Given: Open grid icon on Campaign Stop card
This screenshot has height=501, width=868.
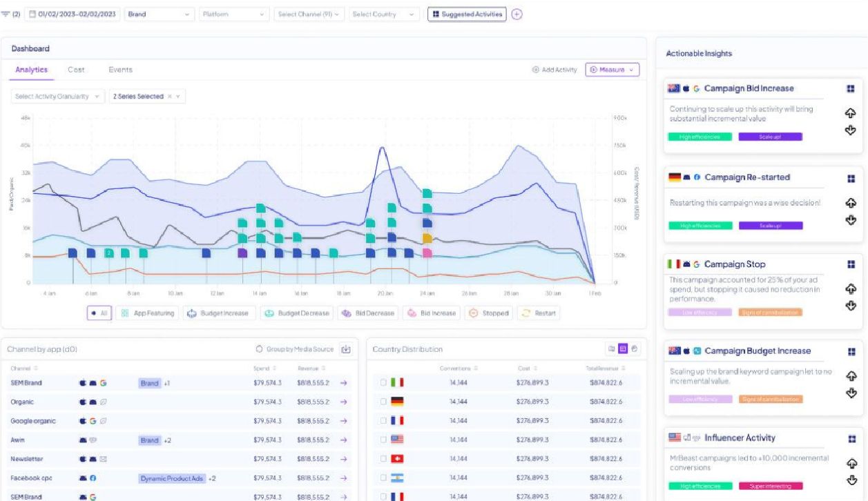Looking at the screenshot, I should [x=851, y=264].
